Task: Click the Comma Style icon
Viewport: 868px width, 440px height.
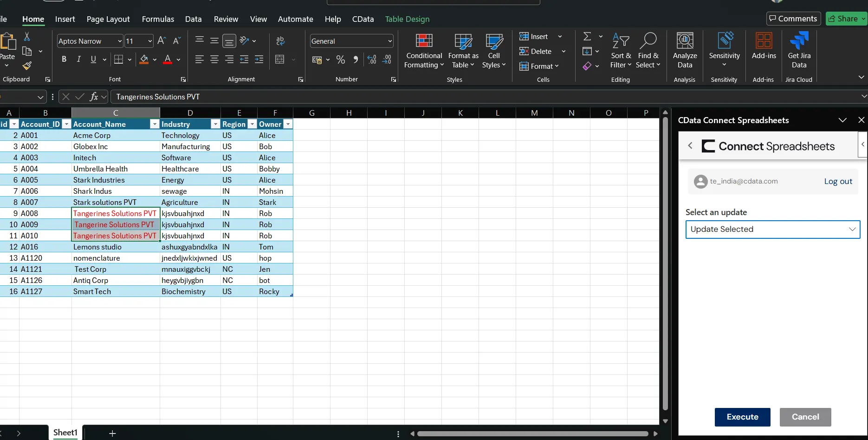Action: pos(356,59)
